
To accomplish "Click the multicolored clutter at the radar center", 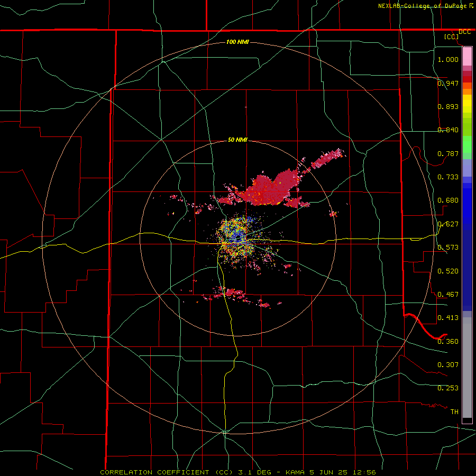I will pos(239,239).
